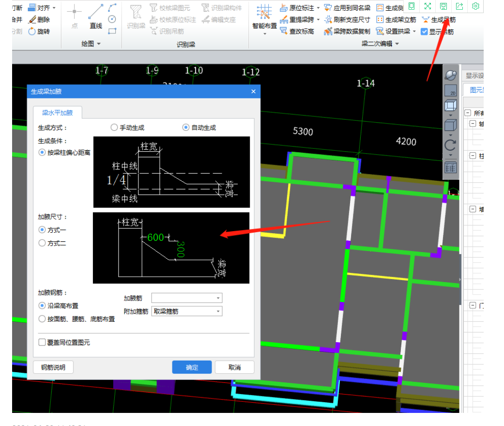The width and height of the screenshot is (504, 426).
Task: Open the 附加箍筋 dropdown
Action: 187,311
